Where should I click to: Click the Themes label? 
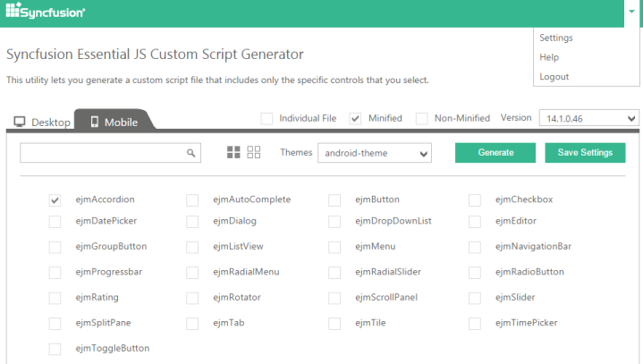(296, 152)
